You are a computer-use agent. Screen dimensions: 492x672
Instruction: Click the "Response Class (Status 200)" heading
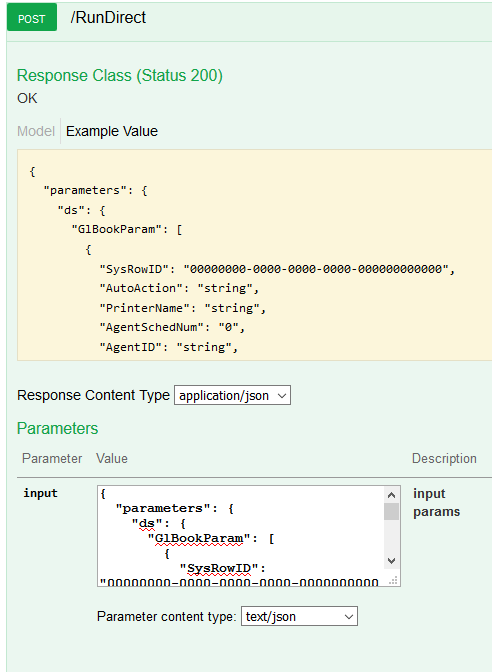pos(120,75)
